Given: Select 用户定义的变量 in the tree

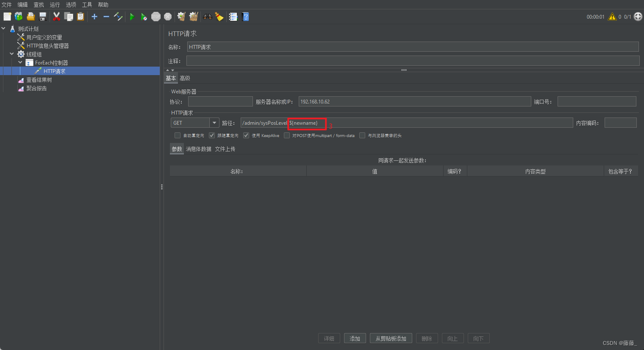Looking at the screenshot, I should 44,37.
